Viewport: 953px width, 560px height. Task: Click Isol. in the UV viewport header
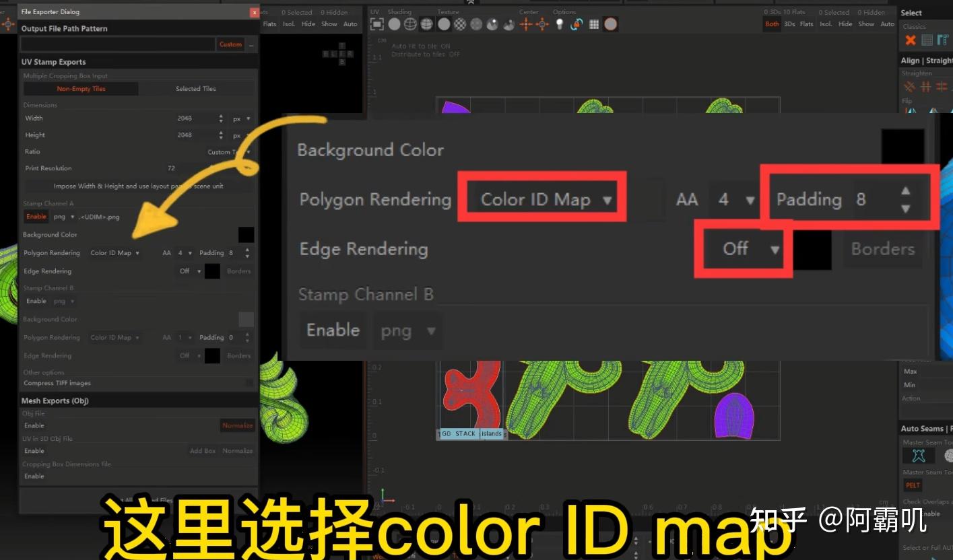pyautogui.click(x=826, y=24)
